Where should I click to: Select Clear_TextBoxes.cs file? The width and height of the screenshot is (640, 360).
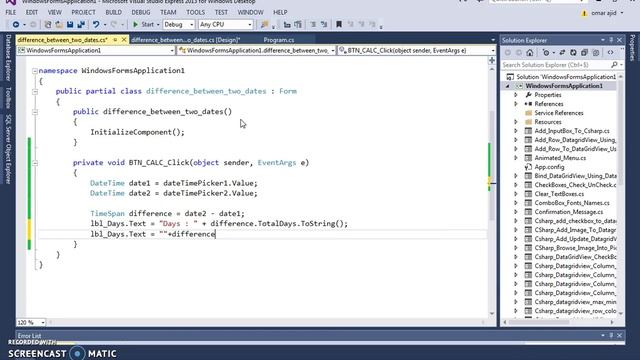pyautogui.click(x=559, y=194)
